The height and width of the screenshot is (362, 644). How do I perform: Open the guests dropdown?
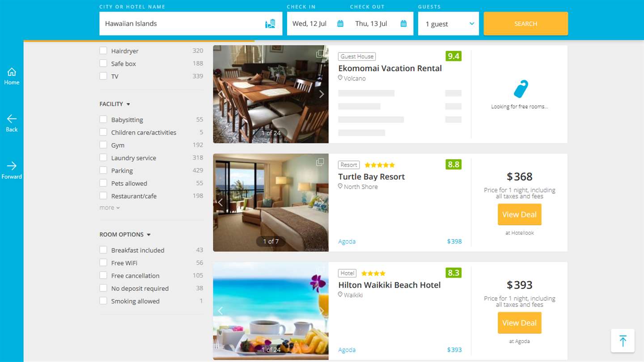[449, 24]
